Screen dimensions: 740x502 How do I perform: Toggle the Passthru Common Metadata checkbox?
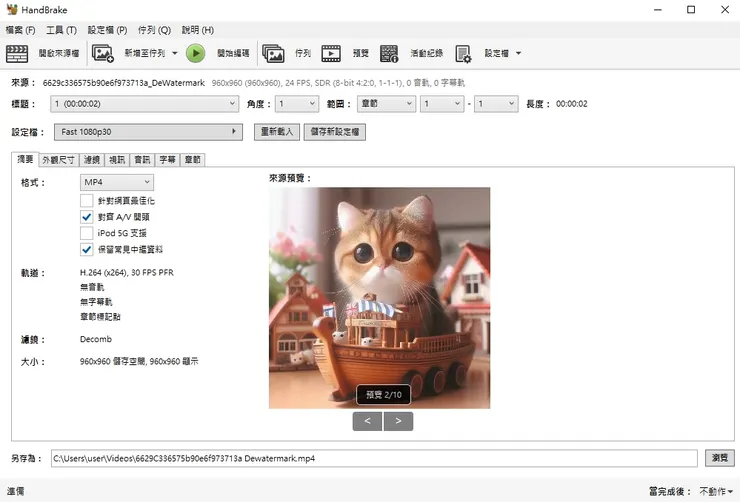point(86,249)
